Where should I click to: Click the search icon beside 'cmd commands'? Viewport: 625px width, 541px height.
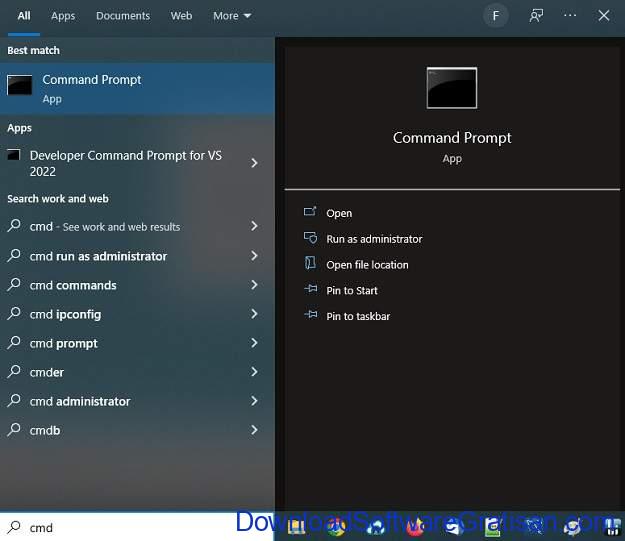click(x=14, y=285)
